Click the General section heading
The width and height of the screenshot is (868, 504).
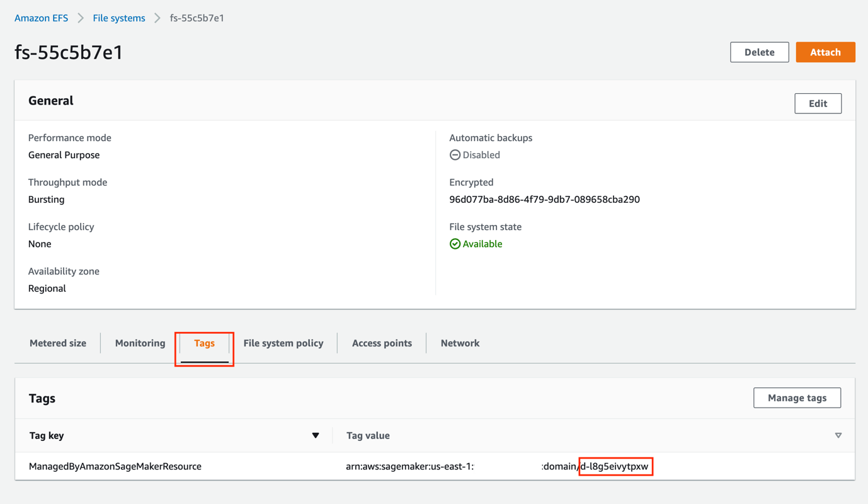click(51, 101)
